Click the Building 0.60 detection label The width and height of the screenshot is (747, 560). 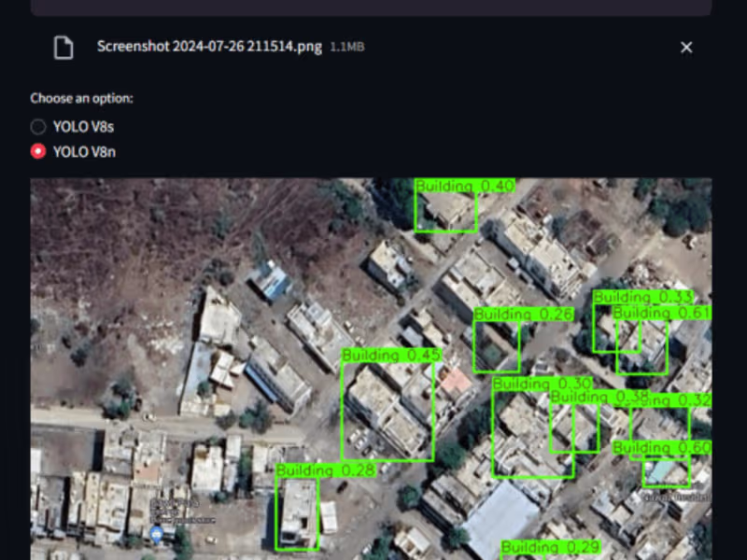[x=662, y=448]
